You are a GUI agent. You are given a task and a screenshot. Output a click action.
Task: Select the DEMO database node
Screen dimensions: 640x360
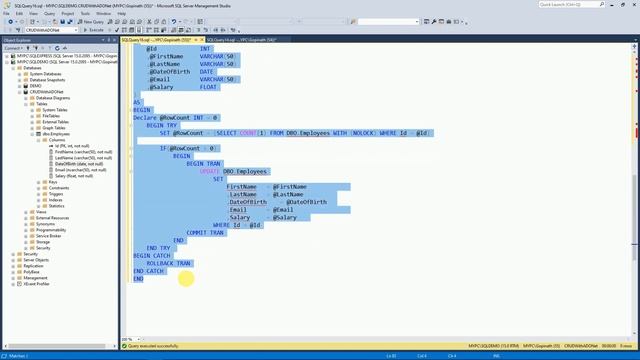click(35, 86)
